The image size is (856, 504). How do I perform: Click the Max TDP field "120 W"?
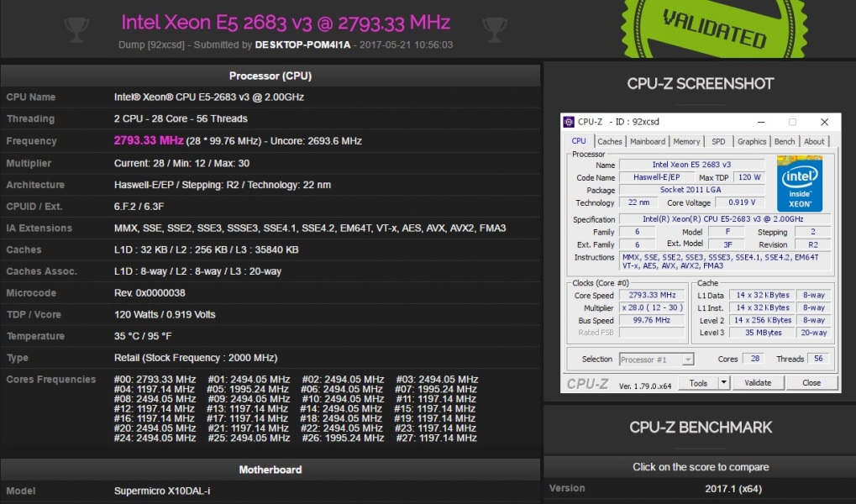coord(749,177)
